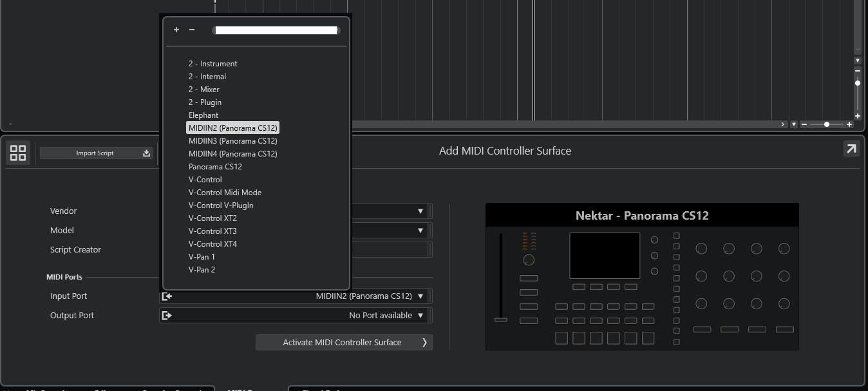Choose V-Pan 1 port
The width and height of the screenshot is (868, 391).
pyautogui.click(x=202, y=257)
